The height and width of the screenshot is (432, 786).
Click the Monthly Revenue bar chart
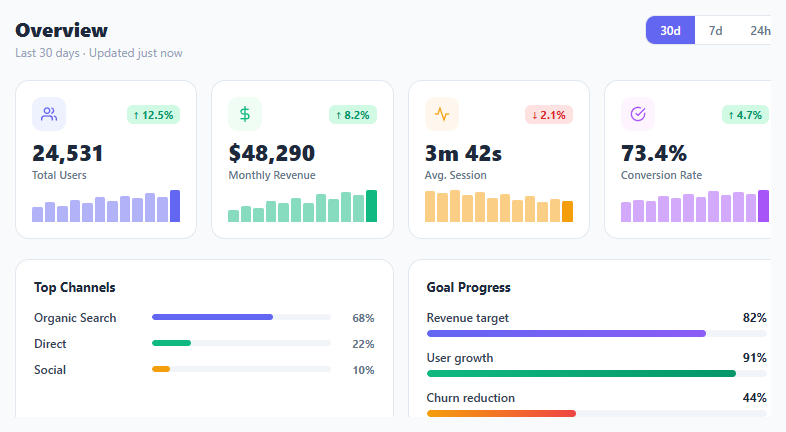pos(302,206)
